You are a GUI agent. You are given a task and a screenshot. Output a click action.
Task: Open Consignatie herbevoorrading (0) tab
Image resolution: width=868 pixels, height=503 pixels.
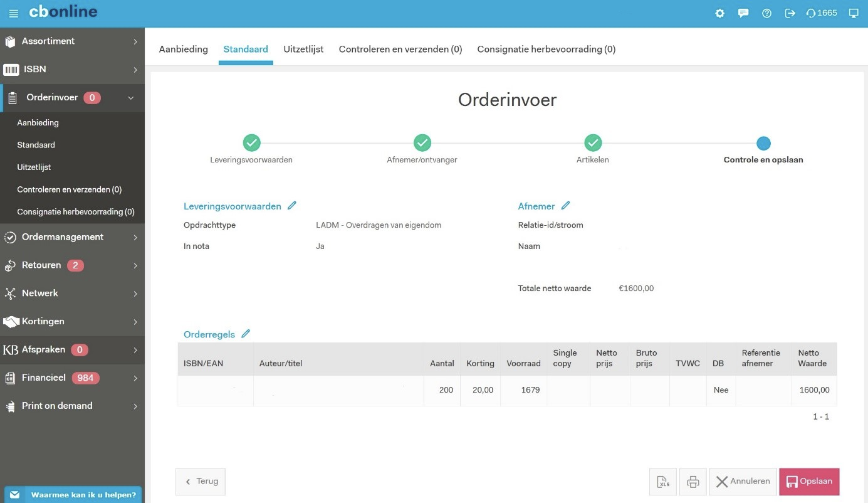[x=546, y=49]
